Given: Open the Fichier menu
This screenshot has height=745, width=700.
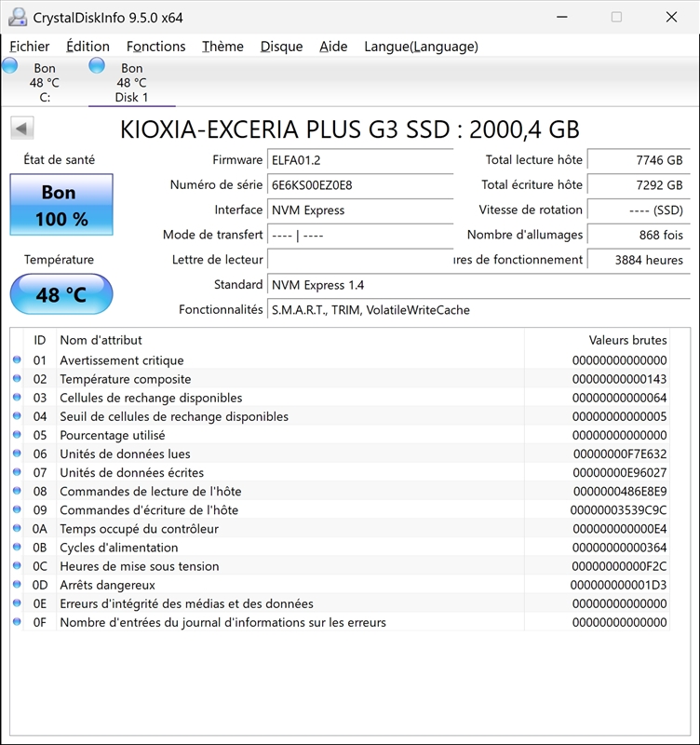Looking at the screenshot, I should point(30,47).
